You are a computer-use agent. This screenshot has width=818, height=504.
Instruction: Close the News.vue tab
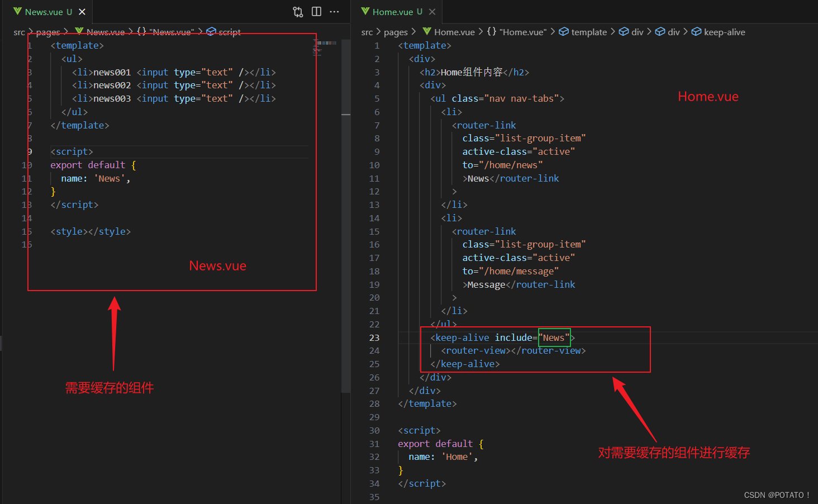pyautogui.click(x=82, y=12)
